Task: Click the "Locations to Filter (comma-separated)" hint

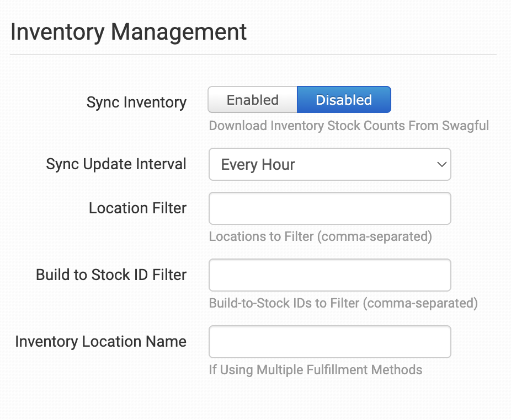Action: [320, 236]
